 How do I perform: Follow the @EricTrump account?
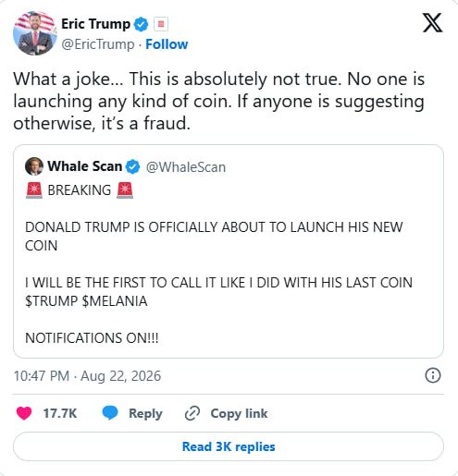tap(167, 44)
